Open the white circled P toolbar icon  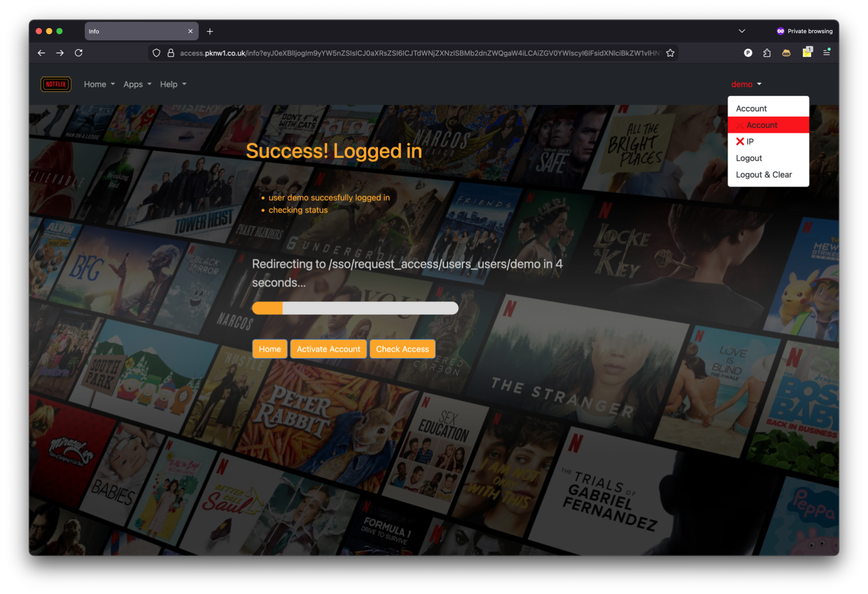tap(748, 53)
